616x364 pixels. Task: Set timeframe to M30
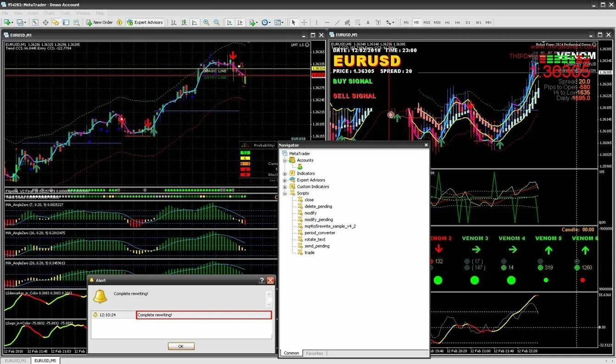[437, 22]
